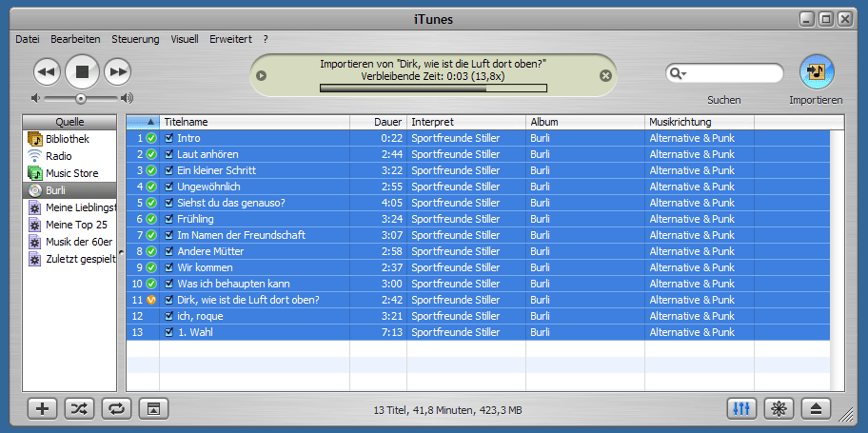This screenshot has height=433, width=868.
Task: Sort by the Interpret column header
Action: click(x=466, y=122)
